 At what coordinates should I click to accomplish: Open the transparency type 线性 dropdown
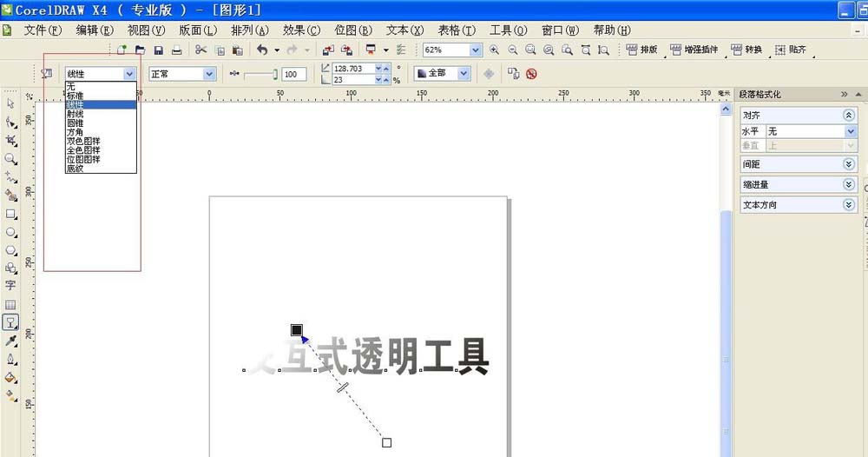[129, 74]
